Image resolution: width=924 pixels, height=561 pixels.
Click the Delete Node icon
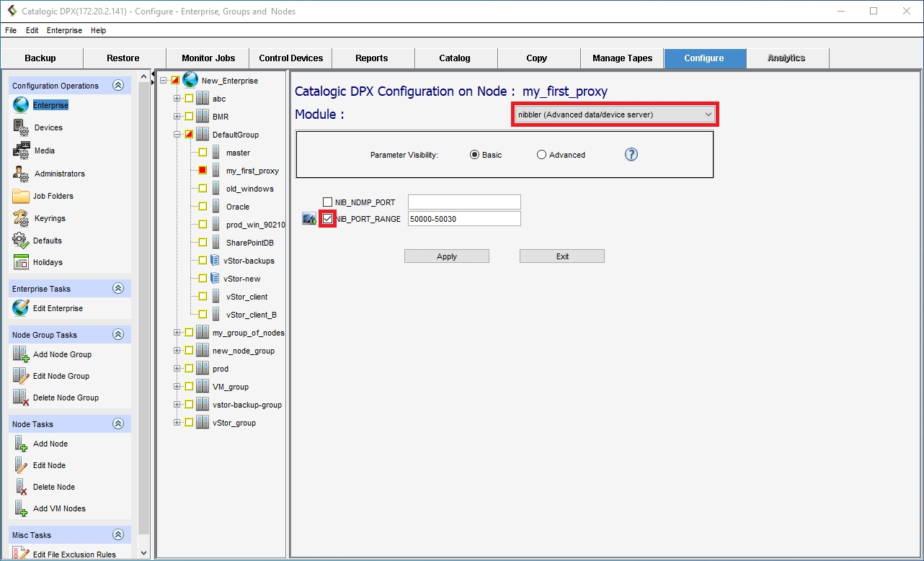tap(21, 487)
